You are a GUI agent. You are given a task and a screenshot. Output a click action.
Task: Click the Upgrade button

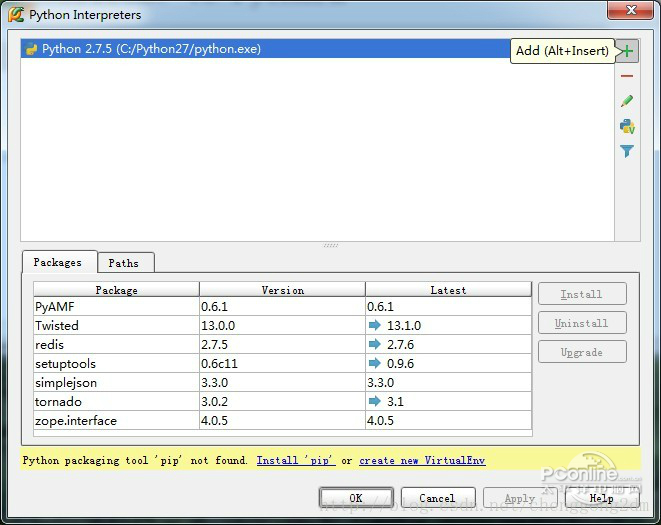[x=582, y=352]
